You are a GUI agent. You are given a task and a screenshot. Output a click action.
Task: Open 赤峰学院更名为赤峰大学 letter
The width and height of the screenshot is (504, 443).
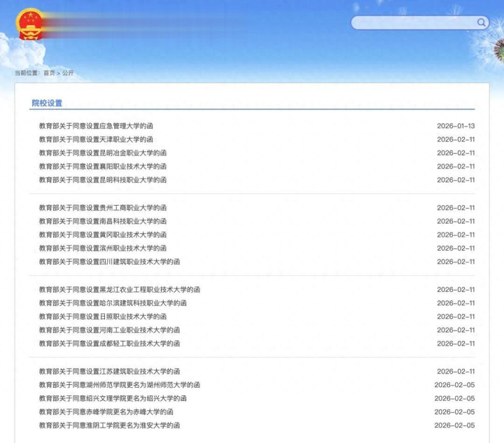[106, 412]
